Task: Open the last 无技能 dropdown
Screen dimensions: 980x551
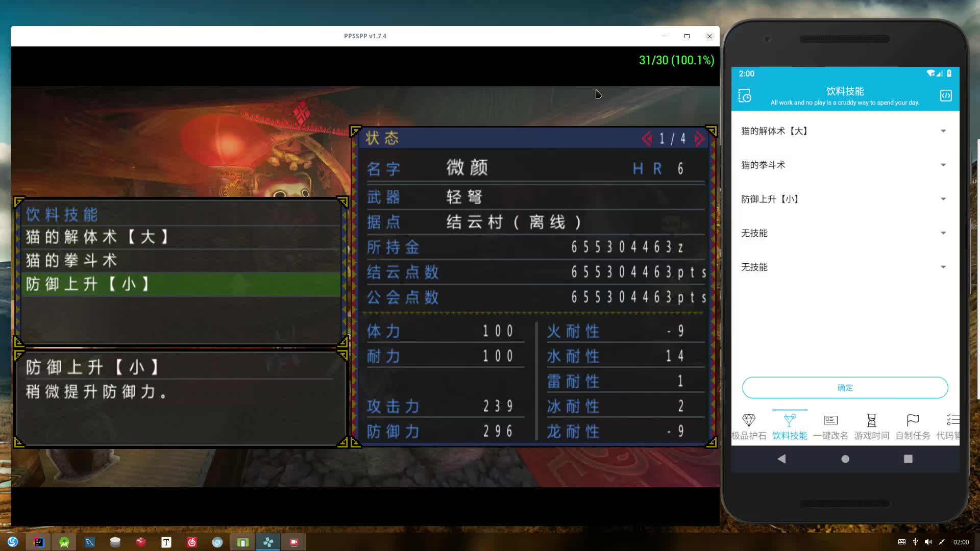Action: pyautogui.click(x=845, y=267)
